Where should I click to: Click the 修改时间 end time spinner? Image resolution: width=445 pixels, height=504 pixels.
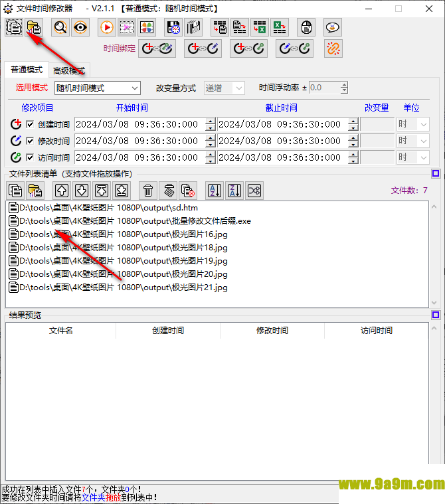(353, 141)
